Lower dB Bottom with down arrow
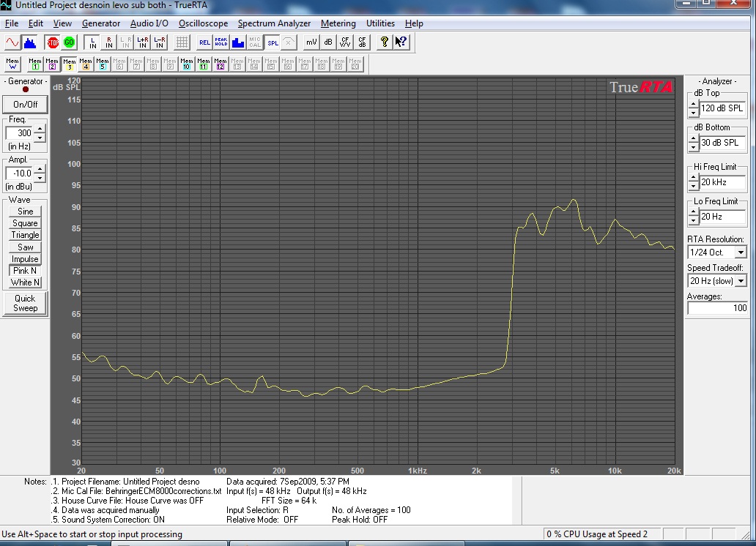The width and height of the screenshot is (756, 546). pyautogui.click(x=693, y=147)
